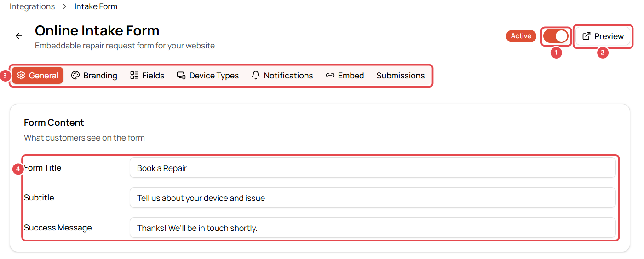Click the Integrations breadcrumb link
The width and height of the screenshot is (644, 259).
(32, 6)
